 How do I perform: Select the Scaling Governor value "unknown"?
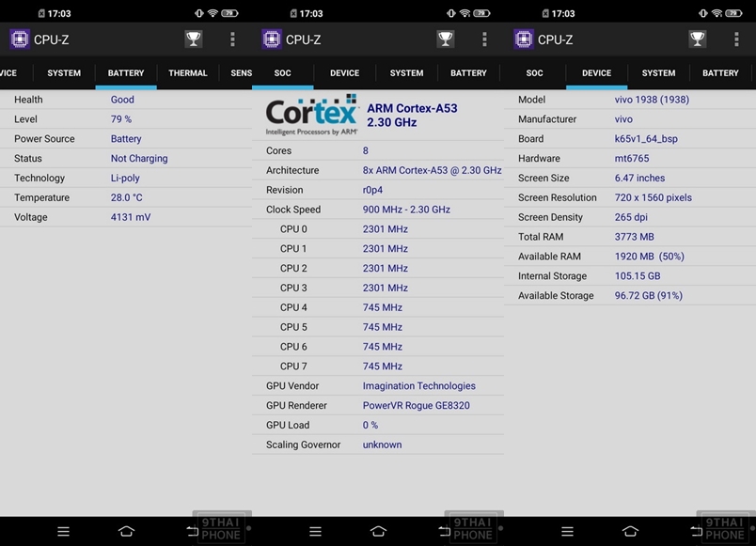point(383,445)
